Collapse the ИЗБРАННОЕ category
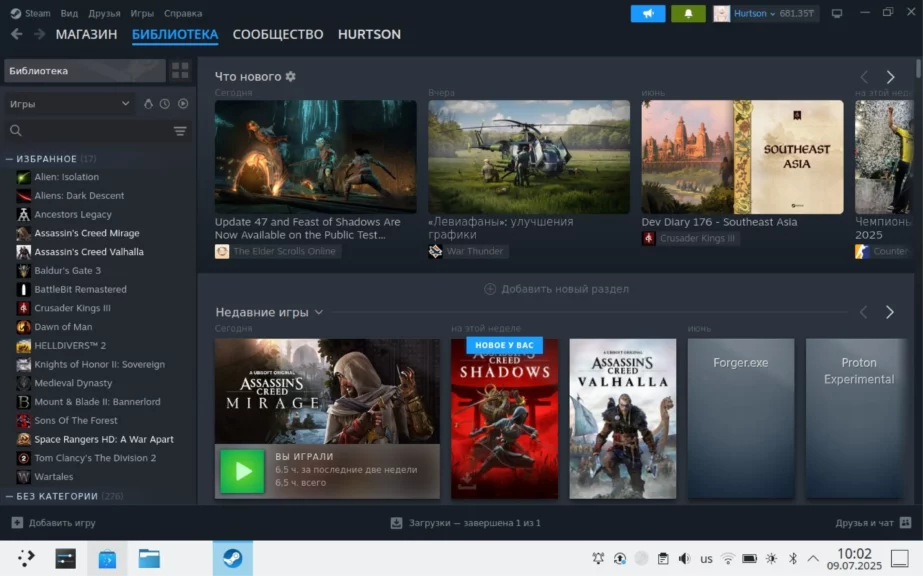923x576 pixels. point(9,159)
